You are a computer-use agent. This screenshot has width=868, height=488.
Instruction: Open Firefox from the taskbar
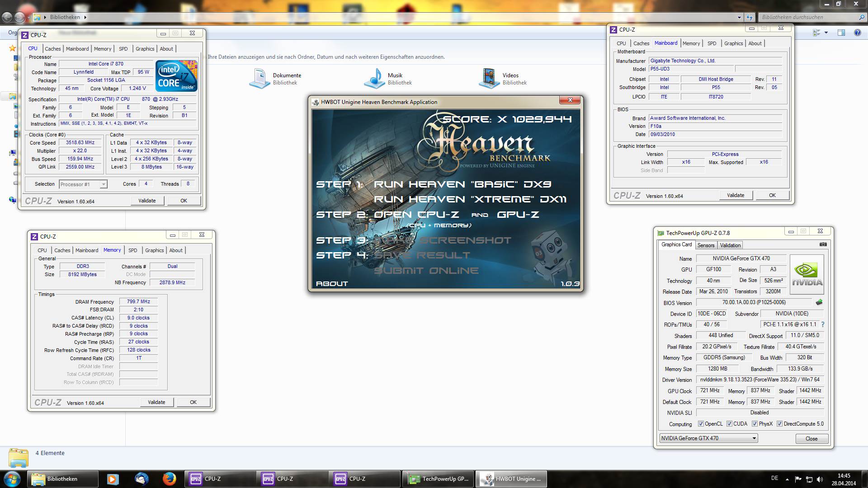(170, 479)
